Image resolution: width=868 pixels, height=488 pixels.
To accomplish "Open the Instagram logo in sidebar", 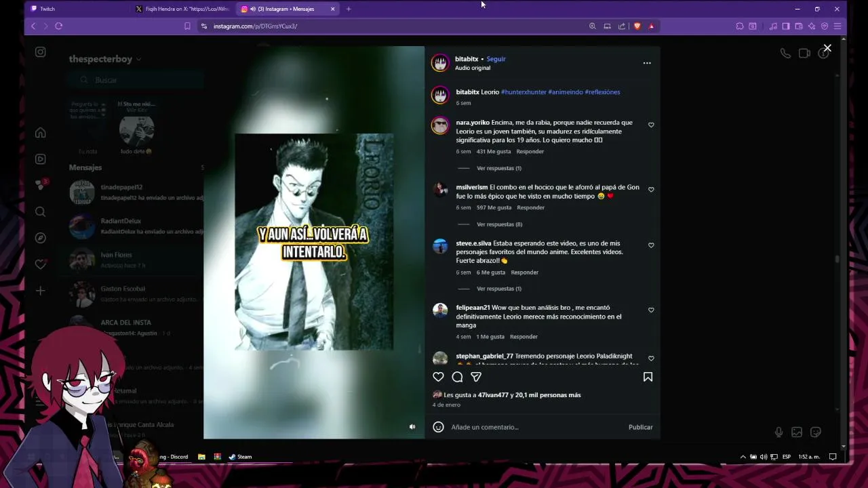I will click(x=41, y=52).
